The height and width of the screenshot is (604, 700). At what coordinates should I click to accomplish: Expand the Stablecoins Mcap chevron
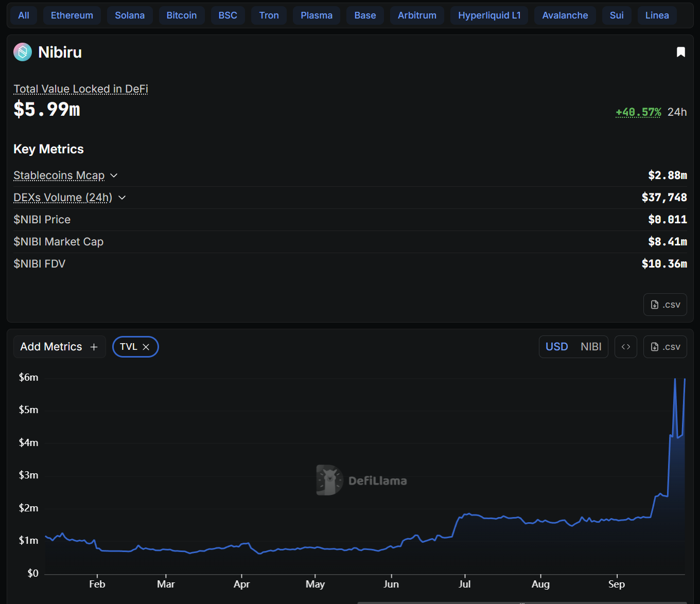pyautogui.click(x=114, y=175)
